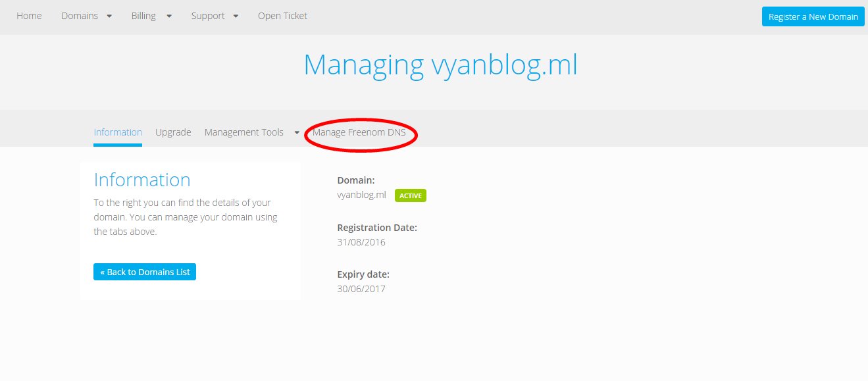Expand the arrow beside Billing

169,16
